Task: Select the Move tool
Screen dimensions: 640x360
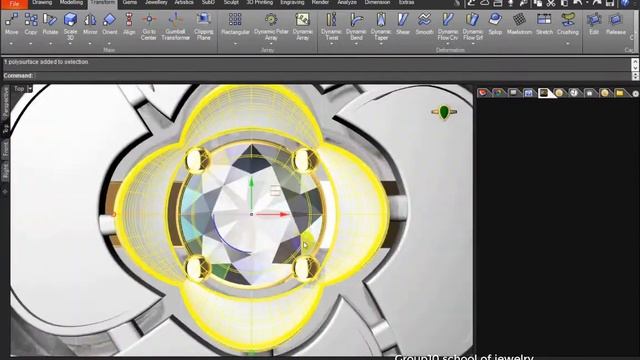Action: coord(11,24)
